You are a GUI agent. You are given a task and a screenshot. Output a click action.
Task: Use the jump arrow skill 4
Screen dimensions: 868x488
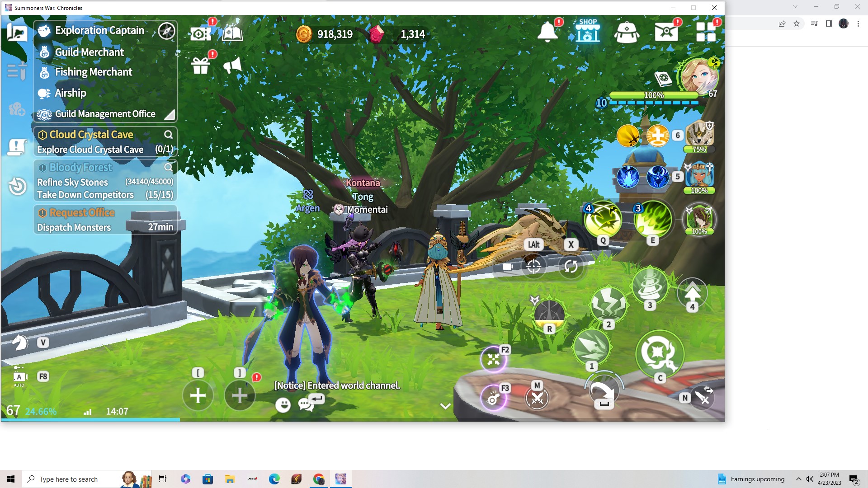692,293
